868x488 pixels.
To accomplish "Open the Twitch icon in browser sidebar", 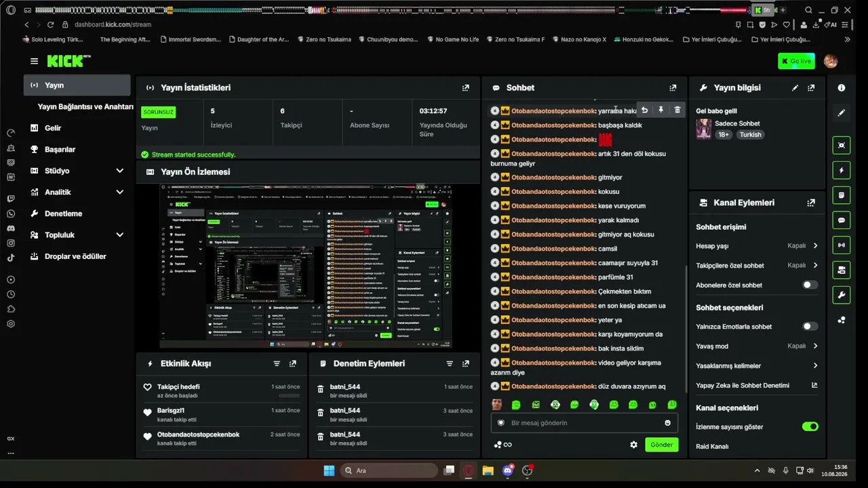I will [11, 199].
